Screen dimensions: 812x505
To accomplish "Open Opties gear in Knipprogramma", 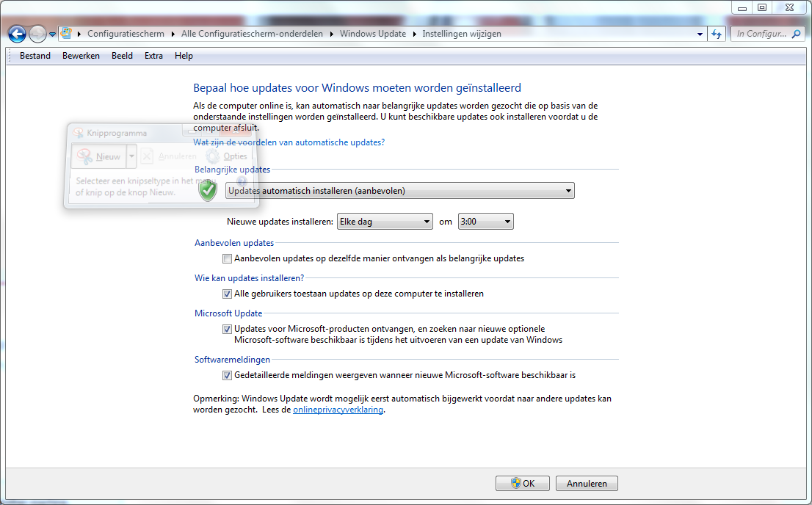I will coord(213,156).
